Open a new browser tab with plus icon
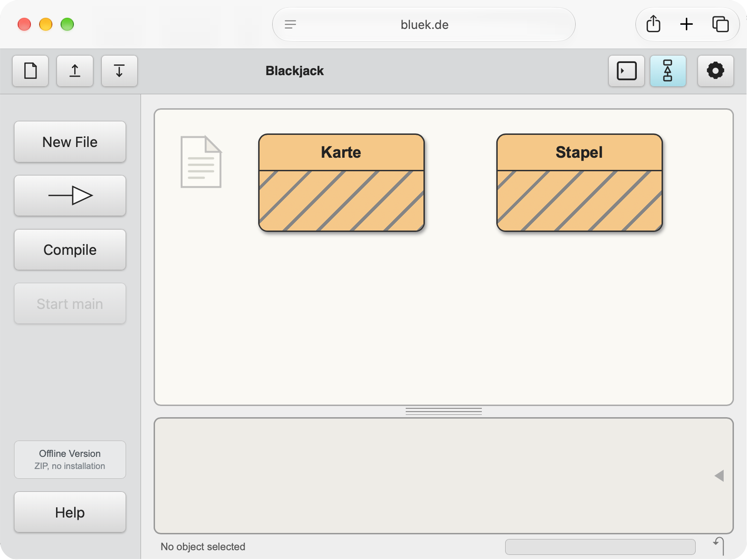Viewport: 747px width, 560px height. coord(686,24)
